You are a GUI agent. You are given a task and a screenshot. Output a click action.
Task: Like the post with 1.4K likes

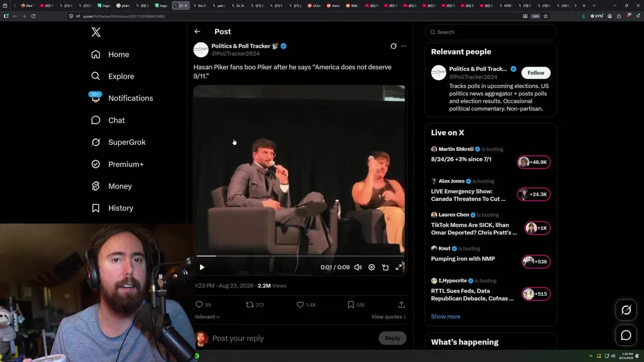click(306, 305)
